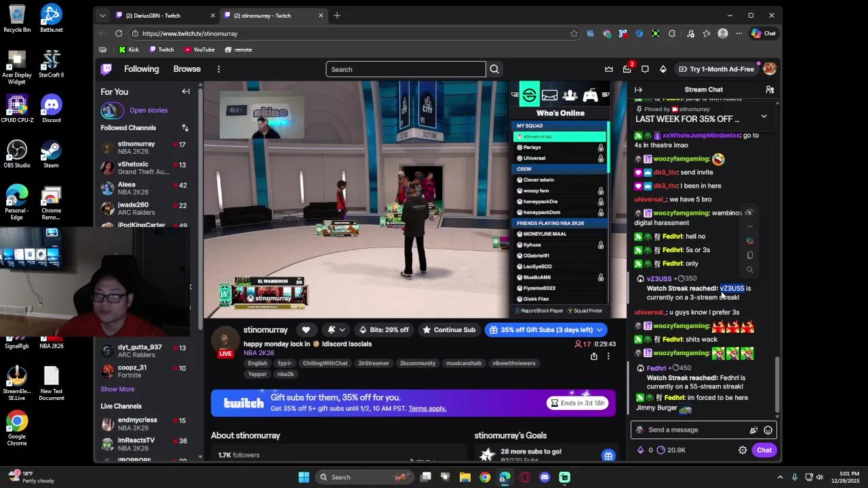Screen dimensions: 868x488
Task: Click the Continue Sub button
Action: tap(448, 330)
